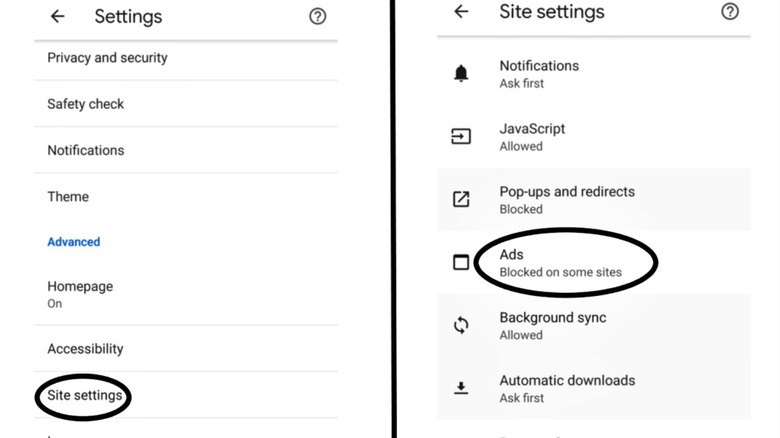Screen dimensions: 780x438
Task: Open Pop-ups and redirects setting
Action: click(566, 199)
